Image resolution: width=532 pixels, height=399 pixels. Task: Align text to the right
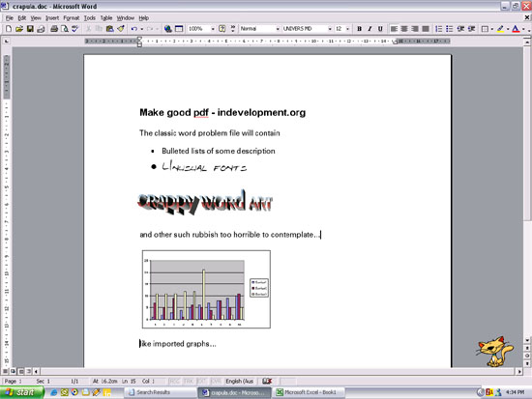pyautogui.click(x=415, y=29)
